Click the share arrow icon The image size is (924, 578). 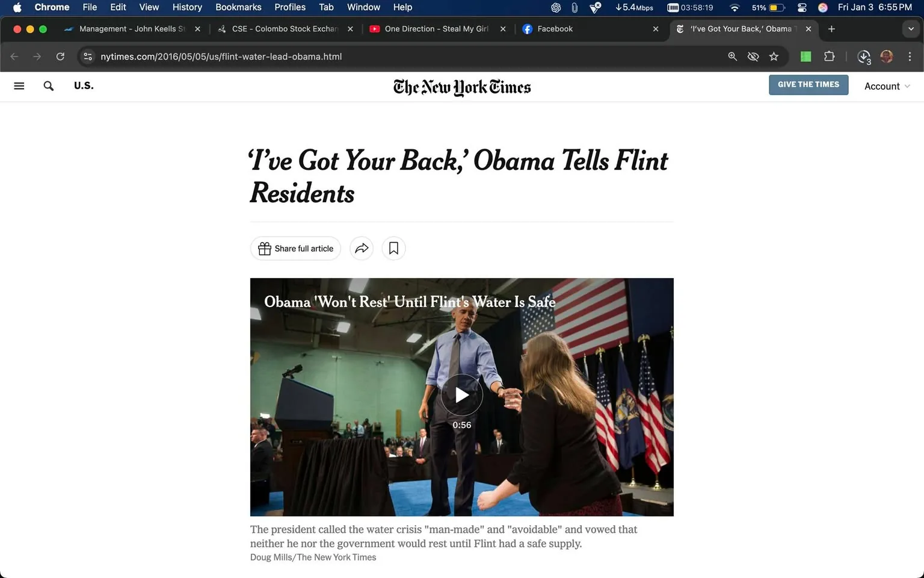[x=362, y=248]
